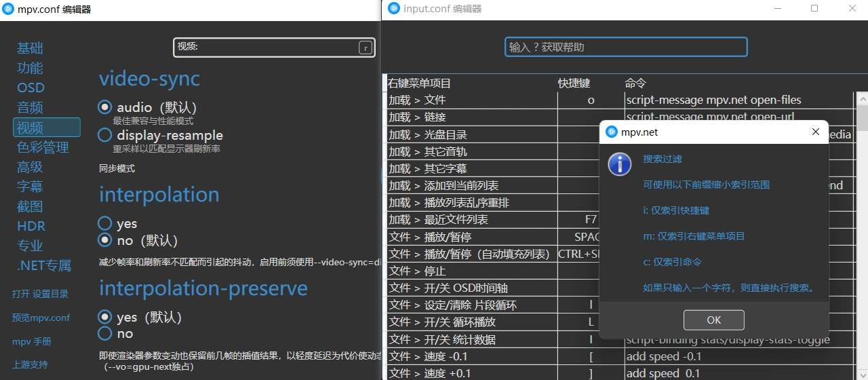The height and width of the screenshot is (380, 868).
Task: Switch to the 音频 section
Action: (x=30, y=107)
